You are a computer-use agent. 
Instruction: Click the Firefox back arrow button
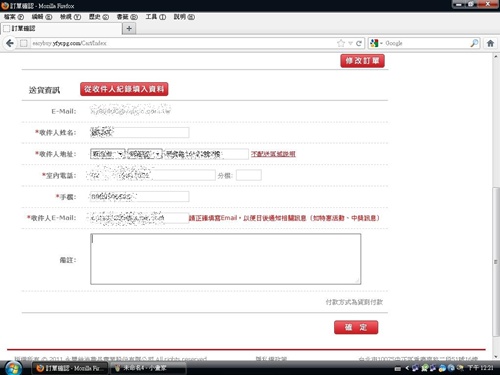coord(10,43)
